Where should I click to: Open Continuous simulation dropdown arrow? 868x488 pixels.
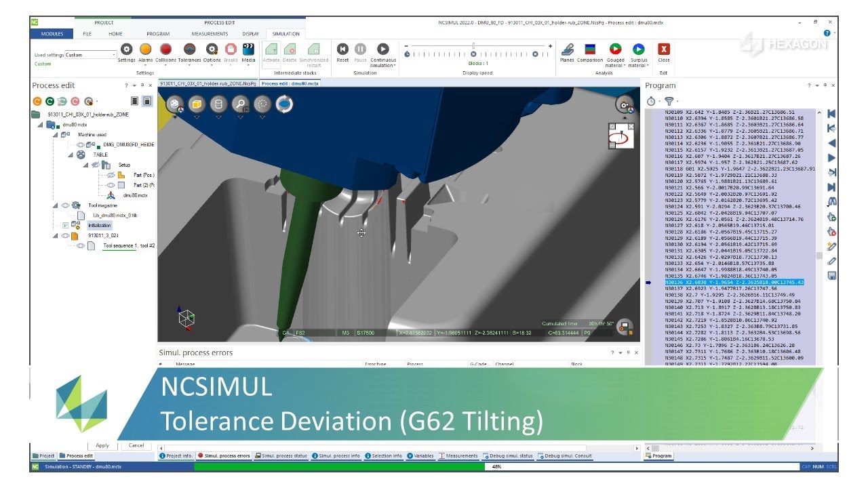pos(395,66)
